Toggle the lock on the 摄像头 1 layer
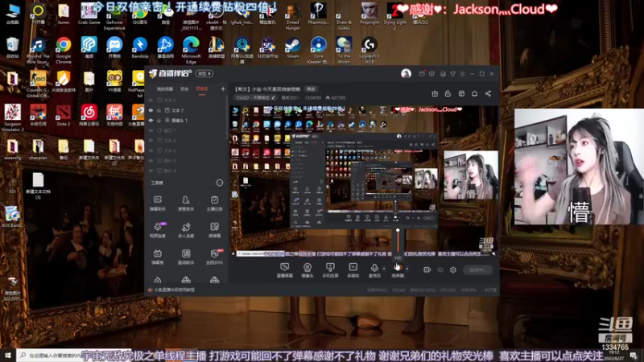Screen dimensions: 644x362 point(159,120)
